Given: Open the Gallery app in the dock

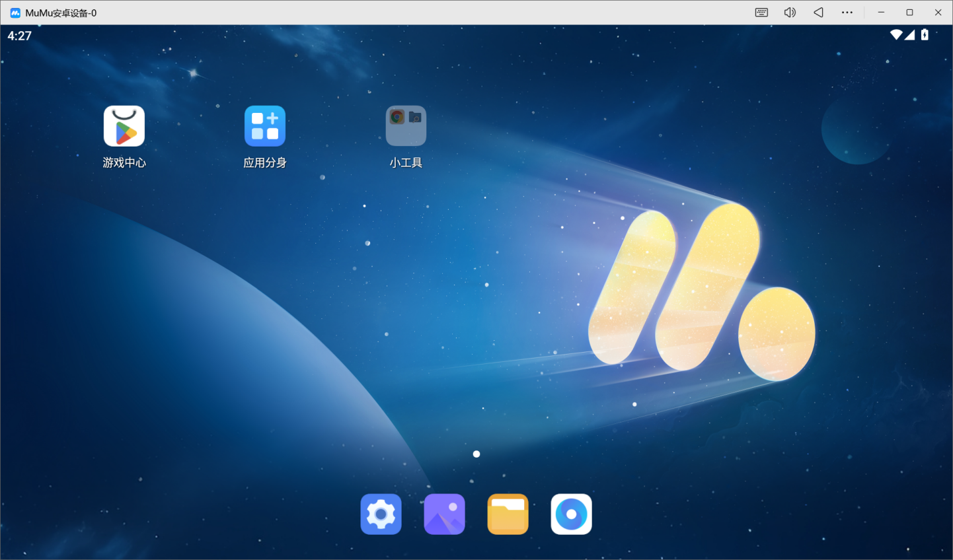Looking at the screenshot, I should [x=444, y=514].
